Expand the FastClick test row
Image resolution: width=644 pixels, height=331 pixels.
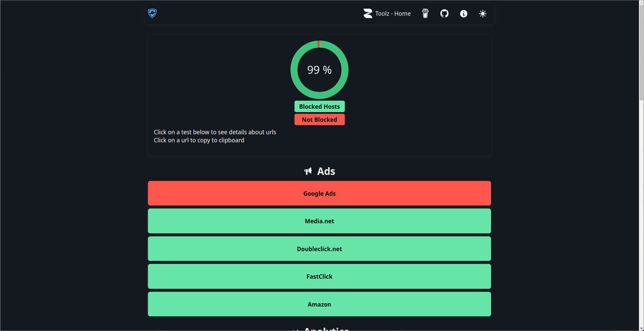click(319, 276)
